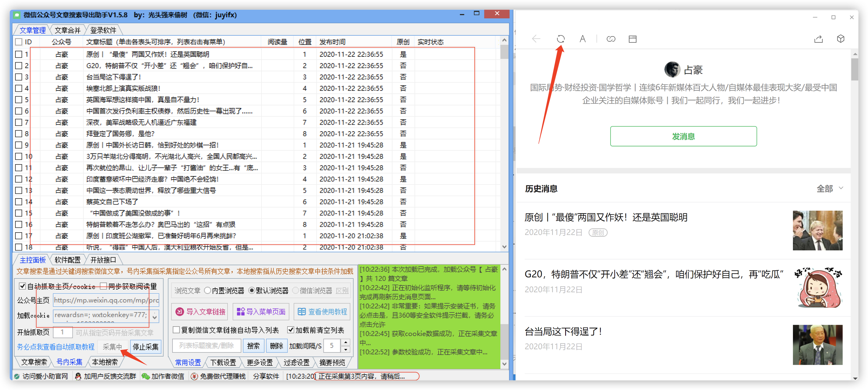Image resolution: width=868 pixels, height=390 pixels.
Task: Open the 开放接口 tab
Action: pyautogui.click(x=103, y=260)
